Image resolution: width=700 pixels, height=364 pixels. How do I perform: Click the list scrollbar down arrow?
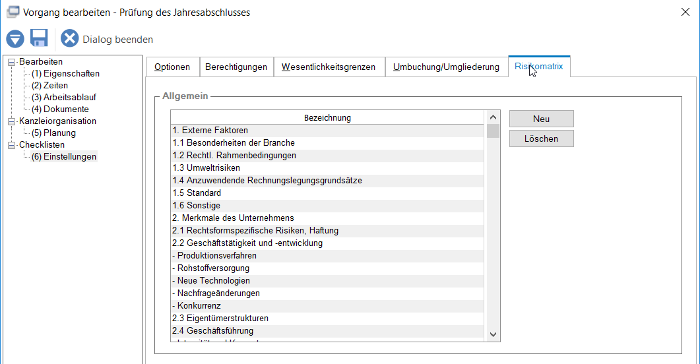tap(493, 335)
